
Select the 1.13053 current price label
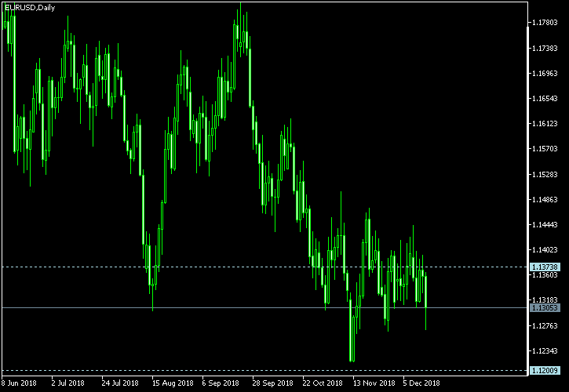click(545, 308)
